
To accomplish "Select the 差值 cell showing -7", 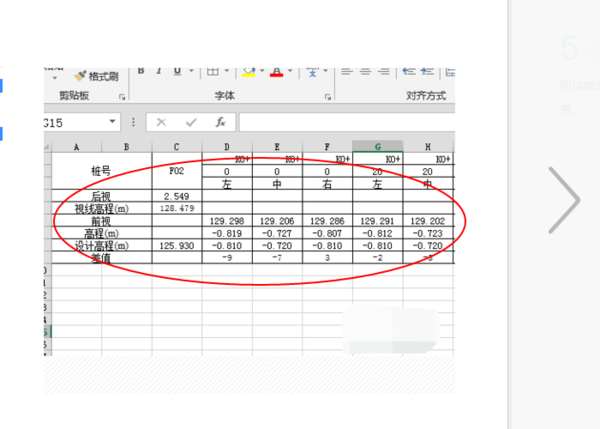I will [x=277, y=258].
